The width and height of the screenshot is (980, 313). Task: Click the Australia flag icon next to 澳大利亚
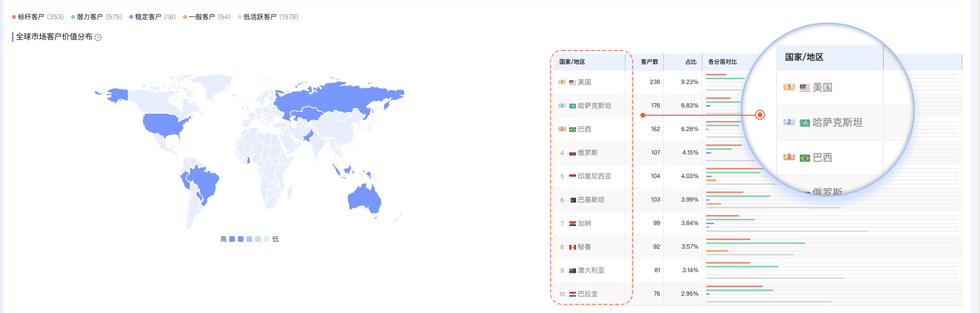(572, 270)
